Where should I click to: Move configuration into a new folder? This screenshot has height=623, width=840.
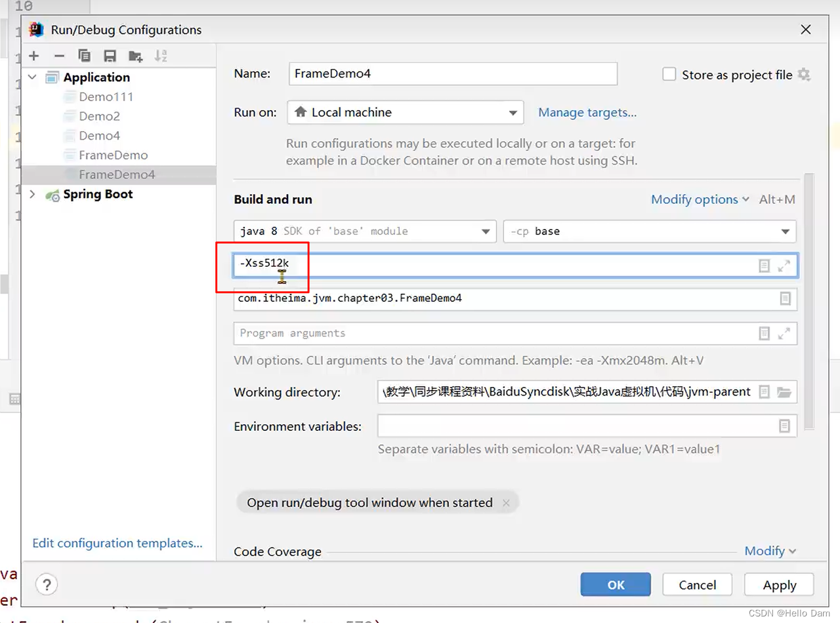(x=135, y=56)
